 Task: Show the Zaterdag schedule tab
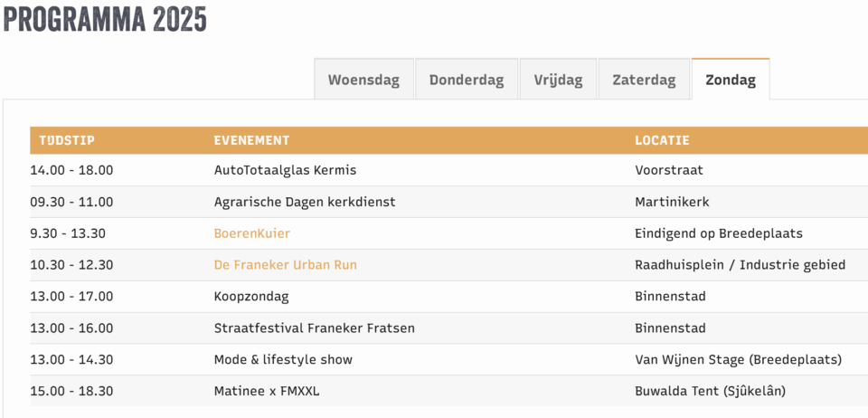coord(644,80)
